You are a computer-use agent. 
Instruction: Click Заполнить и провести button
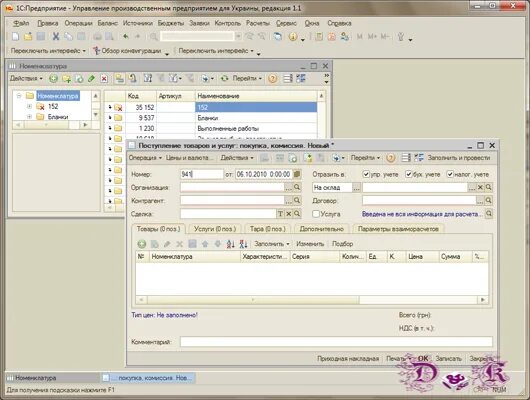tap(459, 158)
